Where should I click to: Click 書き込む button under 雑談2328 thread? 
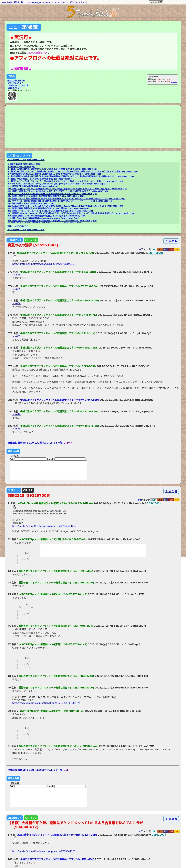(15, 783)
